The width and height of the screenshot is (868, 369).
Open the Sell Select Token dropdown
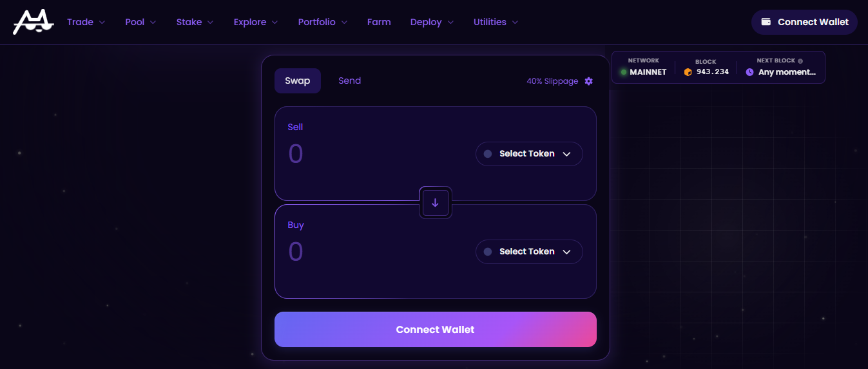pos(529,154)
